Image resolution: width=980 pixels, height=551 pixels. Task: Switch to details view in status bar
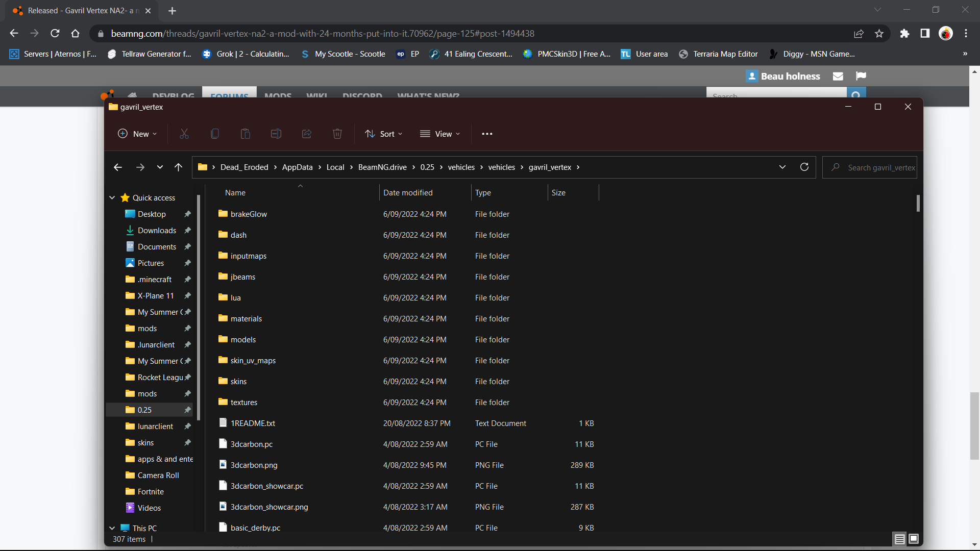(900, 539)
